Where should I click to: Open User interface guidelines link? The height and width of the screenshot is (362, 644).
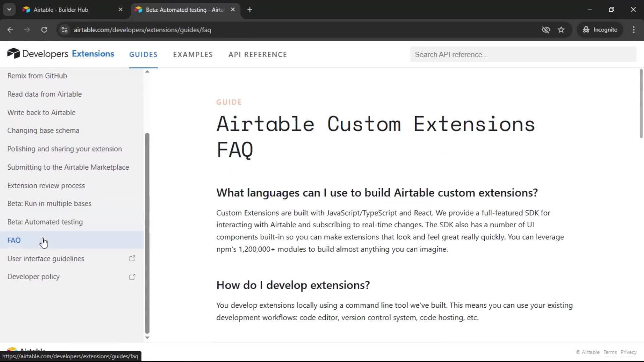(46, 259)
